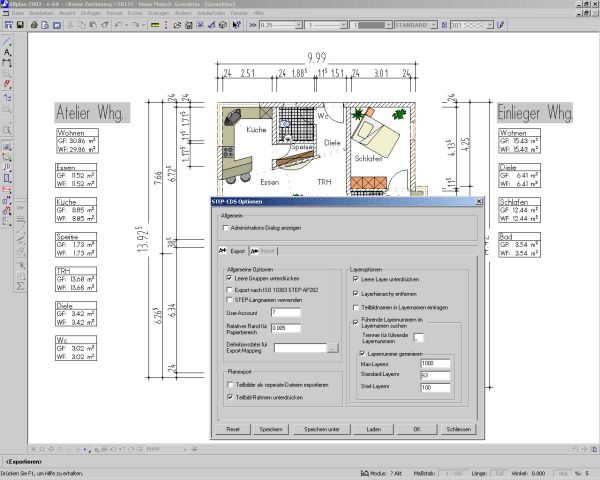Open the Ansicht menu
600x480 pixels.
(67, 13)
